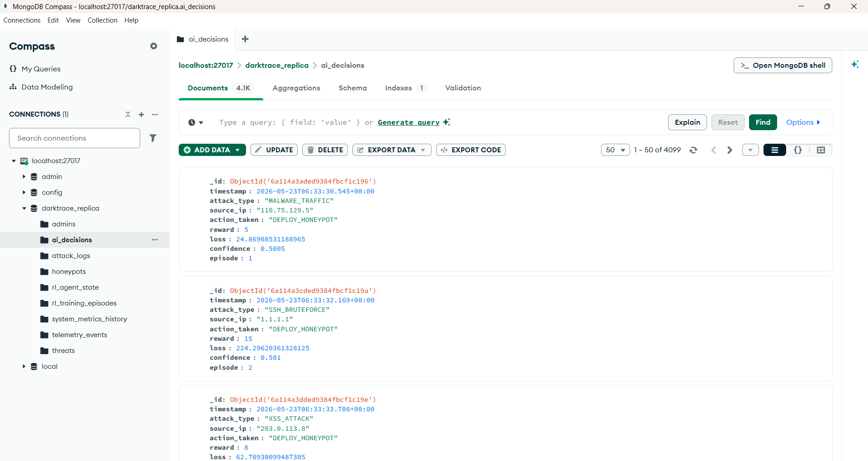Refresh the documents list

pyautogui.click(x=693, y=150)
